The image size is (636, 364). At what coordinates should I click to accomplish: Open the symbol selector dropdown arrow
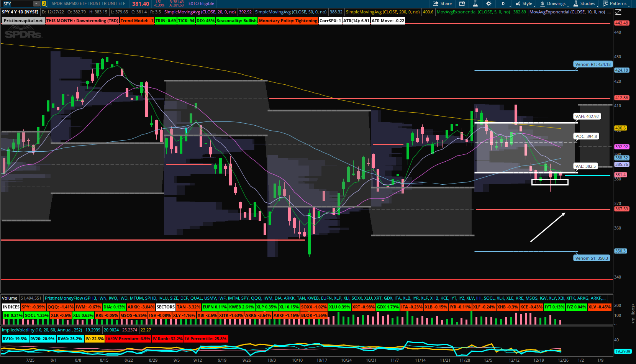pyautogui.click(x=36, y=3)
